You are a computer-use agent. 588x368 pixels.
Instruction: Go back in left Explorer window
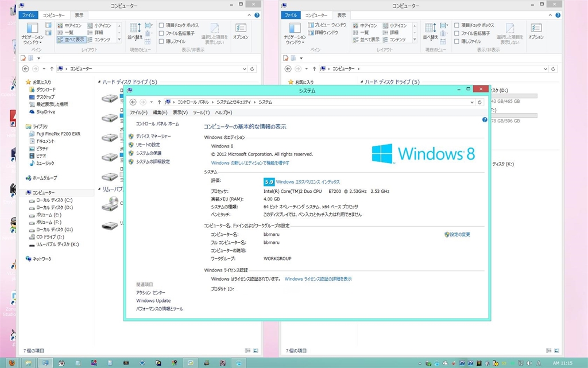[25, 69]
